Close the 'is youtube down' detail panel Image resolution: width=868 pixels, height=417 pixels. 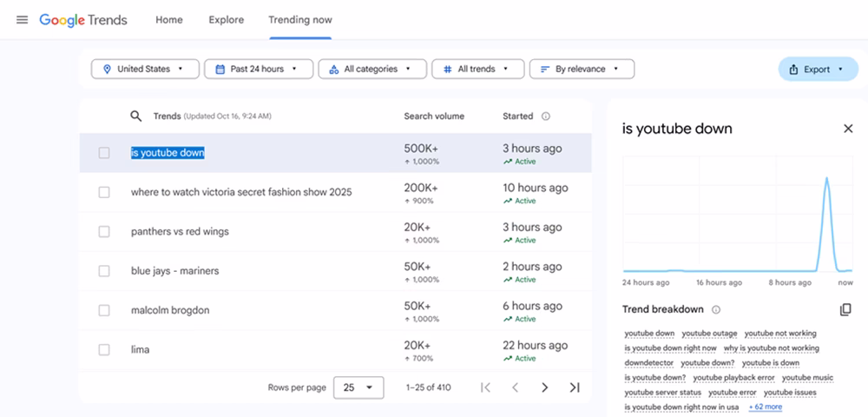(848, 129)
